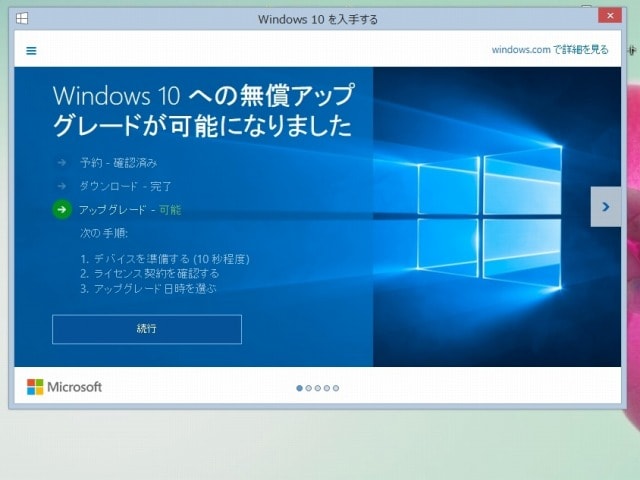Viewport: 640px width, 480px height.
Task: Close the Windows 10 を入手する window
Action: tap(607, 16)
